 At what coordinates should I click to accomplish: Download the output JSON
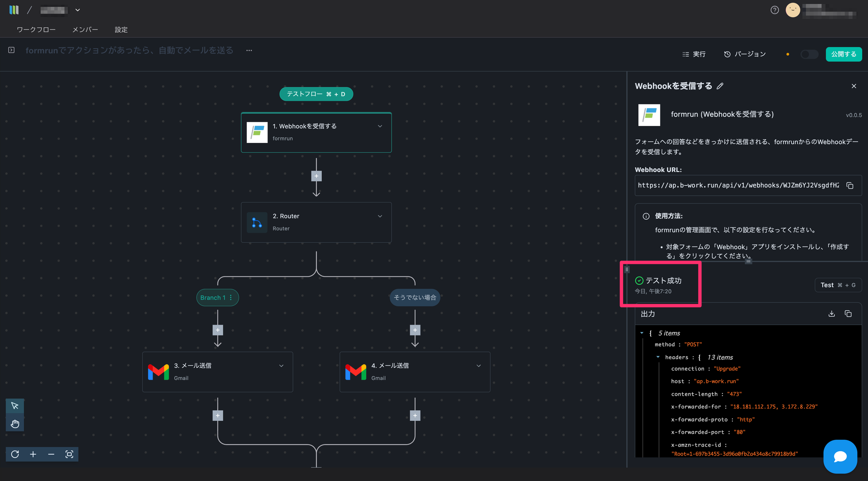pos(832,314)
